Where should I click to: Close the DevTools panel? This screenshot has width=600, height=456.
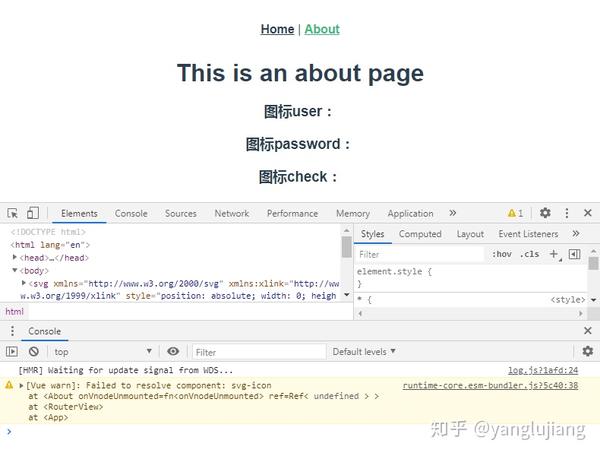(588, 213)
